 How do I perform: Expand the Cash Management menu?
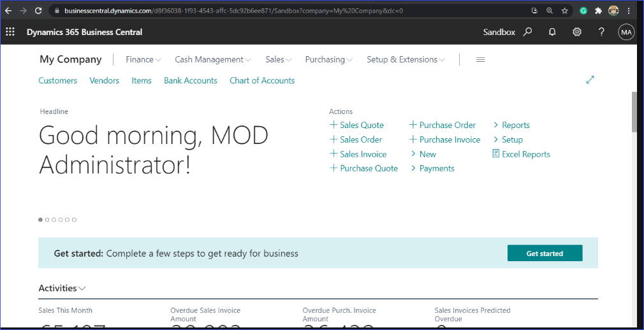coord(213,59)
